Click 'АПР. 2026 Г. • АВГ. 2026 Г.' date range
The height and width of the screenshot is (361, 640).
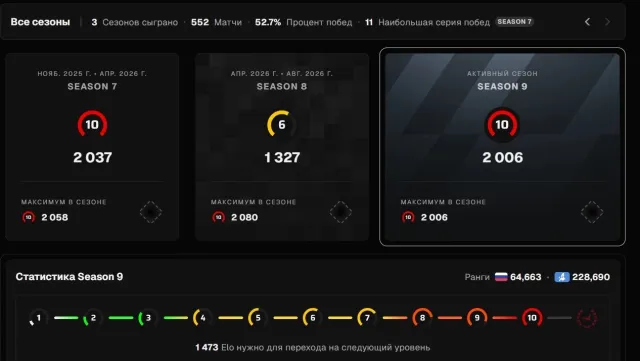click(282, 74)
